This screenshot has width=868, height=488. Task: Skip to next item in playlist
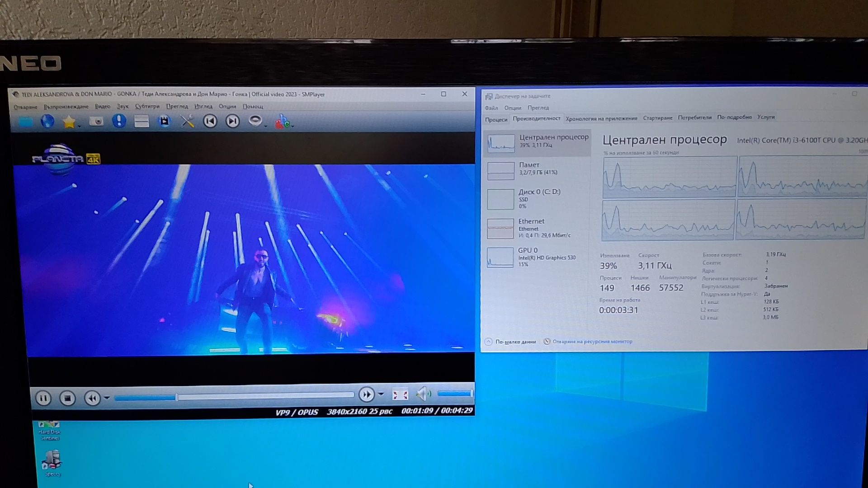coord(232,121)
